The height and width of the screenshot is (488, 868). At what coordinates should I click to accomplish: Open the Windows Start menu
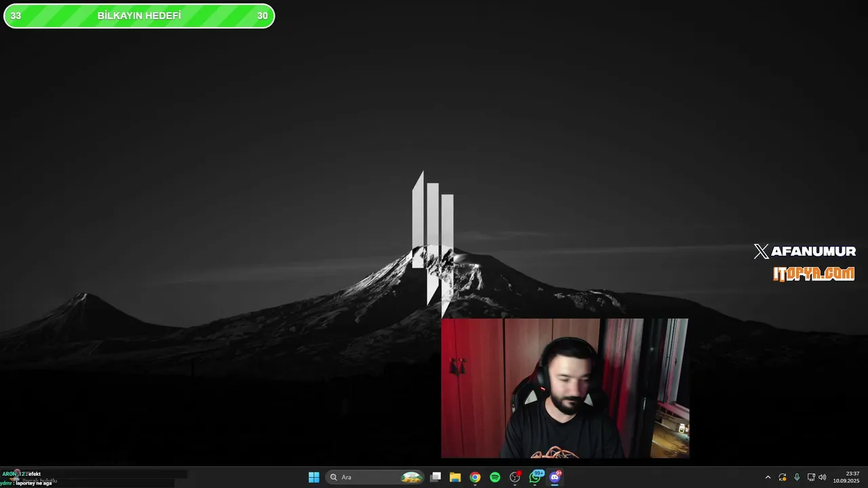click(314, 477)
